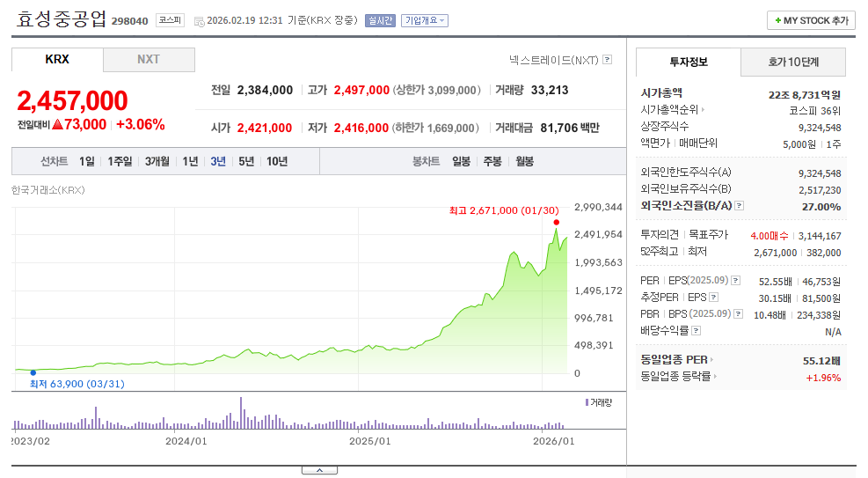This screenshot has width=868, height=478.
Task: Open the 동일업종 PER link
Action: click(674, 360)
